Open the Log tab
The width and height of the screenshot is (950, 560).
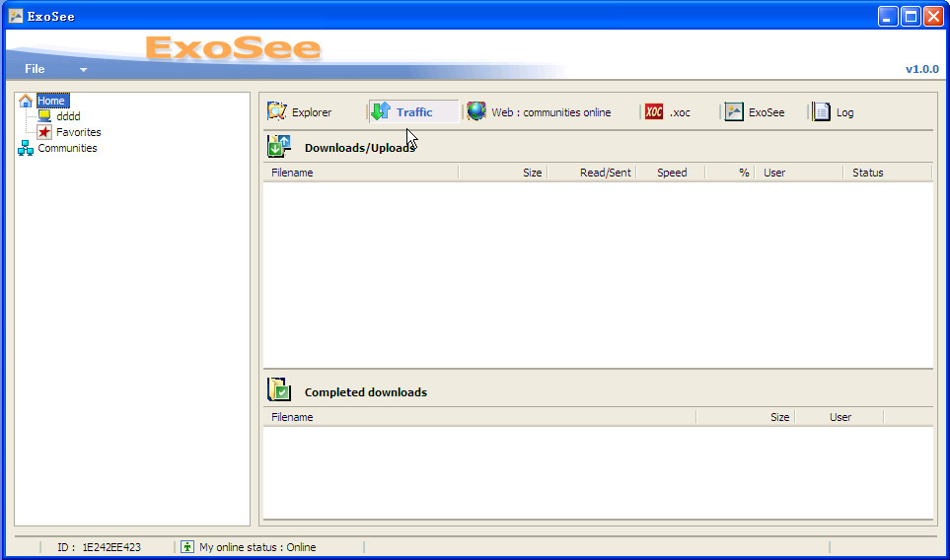tap(844, 112)
